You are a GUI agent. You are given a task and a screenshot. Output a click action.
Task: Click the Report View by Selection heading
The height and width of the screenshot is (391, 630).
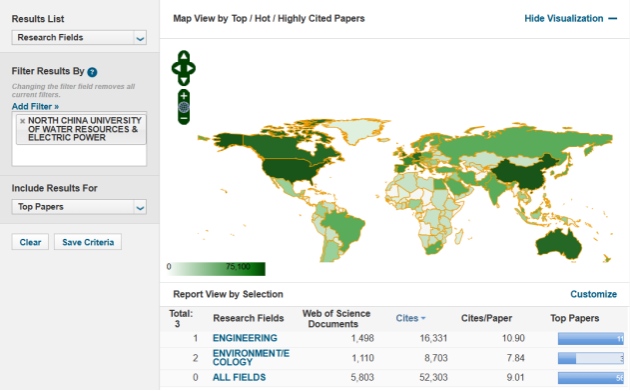tap(228, 294)
